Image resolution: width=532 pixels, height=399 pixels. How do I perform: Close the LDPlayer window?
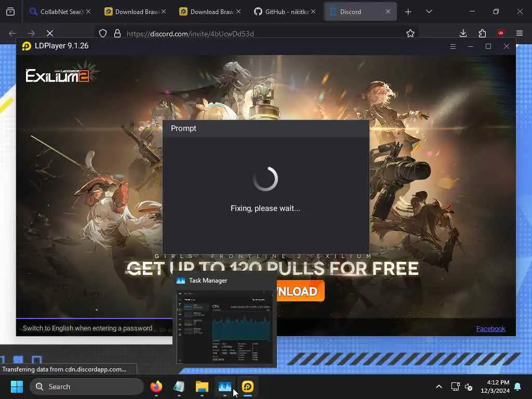(x=506, y=46)
